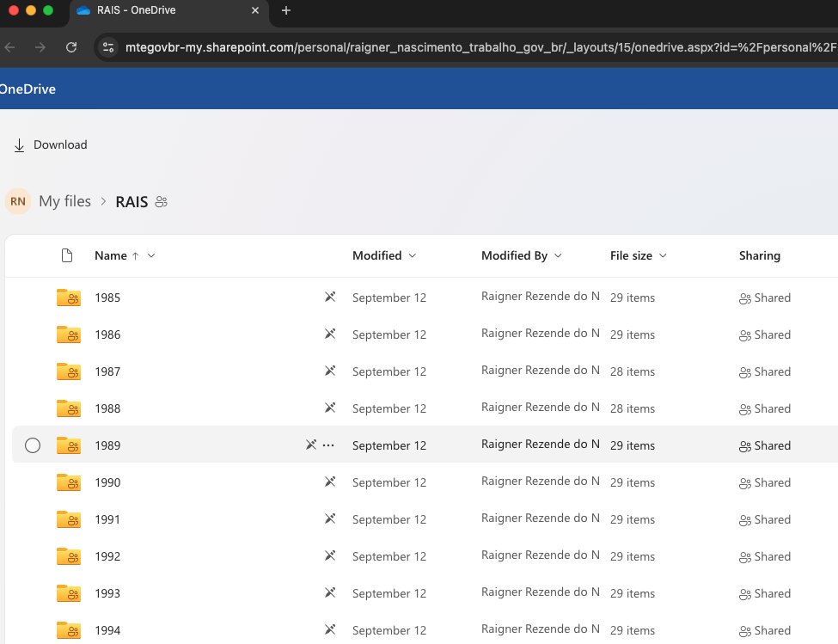Click the shared people icon beside RAIS
The width and height of the screenshot is (838, 644).
[x=161, y=202]
